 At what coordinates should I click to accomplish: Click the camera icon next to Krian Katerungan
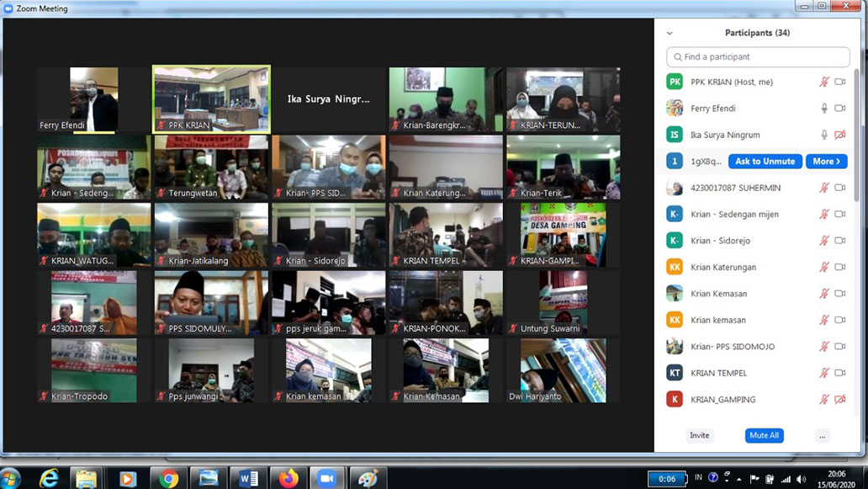[839, 267]
